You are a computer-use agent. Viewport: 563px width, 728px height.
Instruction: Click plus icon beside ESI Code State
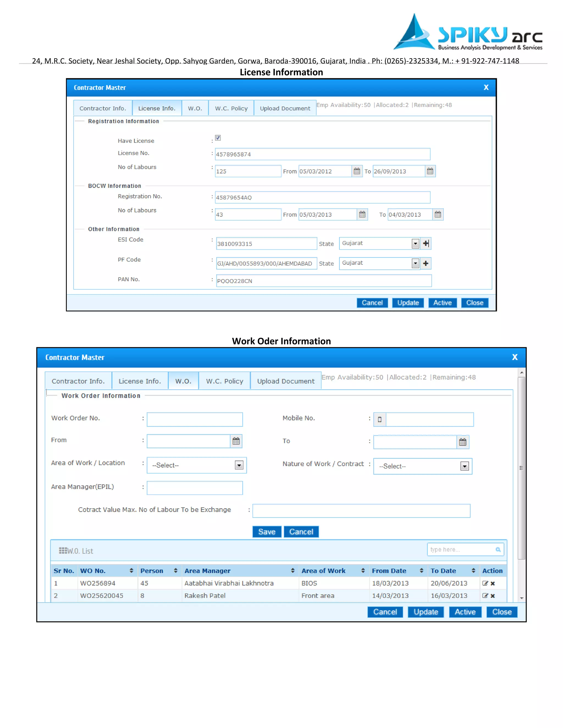coord(426,243)
